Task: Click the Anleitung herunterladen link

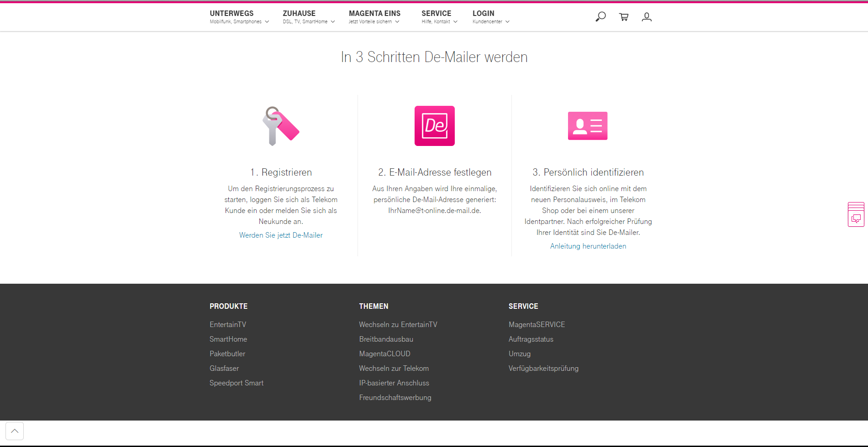Action: tap(588, 246)
